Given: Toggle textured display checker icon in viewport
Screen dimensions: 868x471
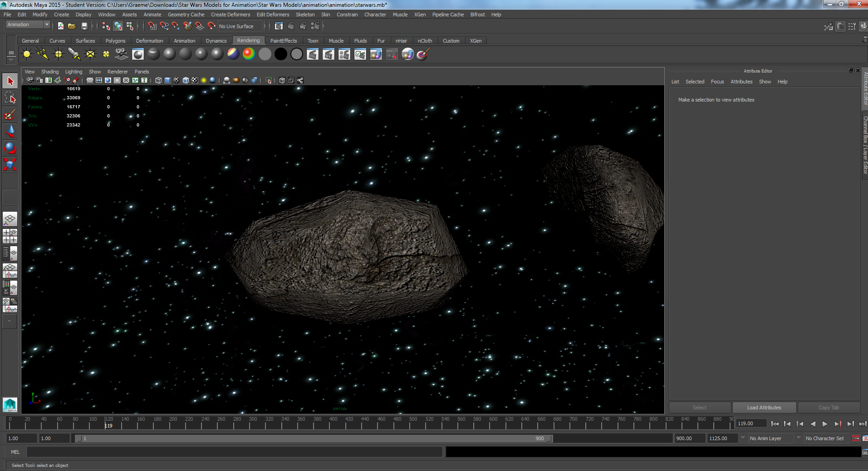Looking at the screenshot, I should 195,80.
